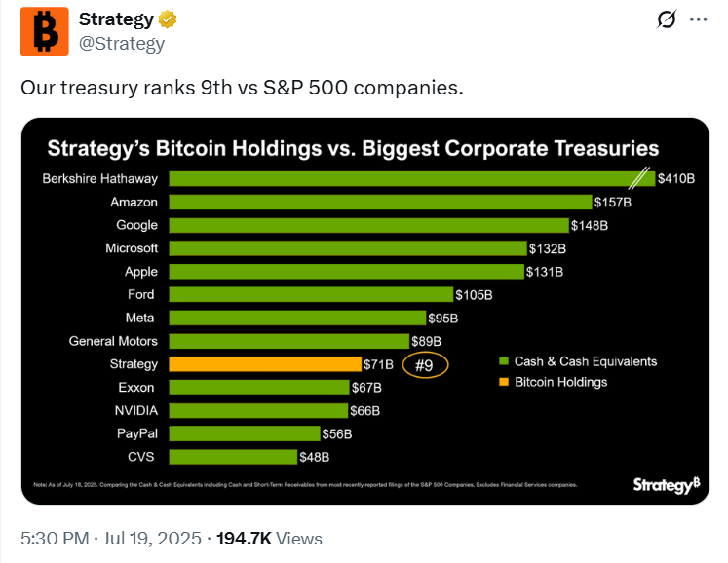Image resolution: width=728 pixels, height=563 pixels.
Task: Click the Berkshire Hathaway $410B bar
Action: pyautogui.click(x=412, y=178)
